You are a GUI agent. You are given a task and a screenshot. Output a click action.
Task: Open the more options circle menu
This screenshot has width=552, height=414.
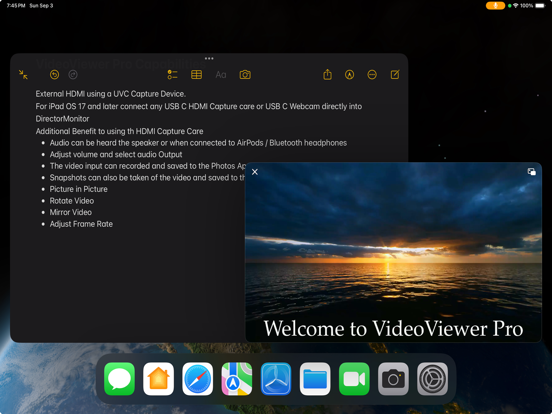click(372, 75)
